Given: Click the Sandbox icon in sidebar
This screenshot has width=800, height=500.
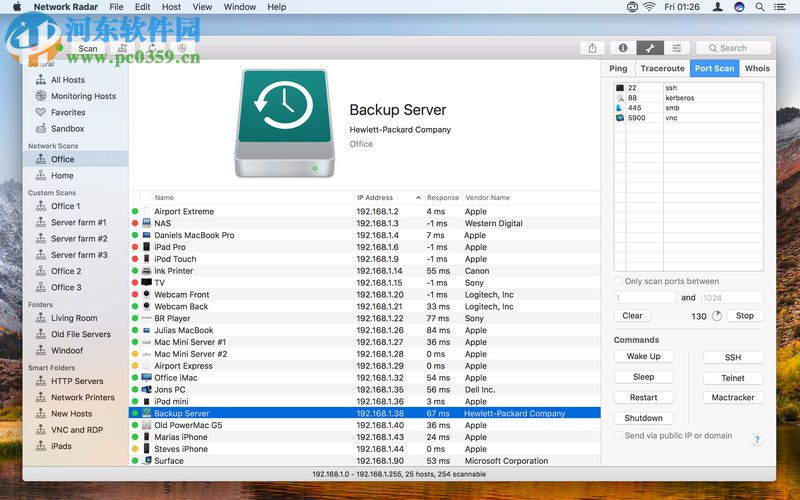Looking at the screenshot, I should (x=41, y=129).
